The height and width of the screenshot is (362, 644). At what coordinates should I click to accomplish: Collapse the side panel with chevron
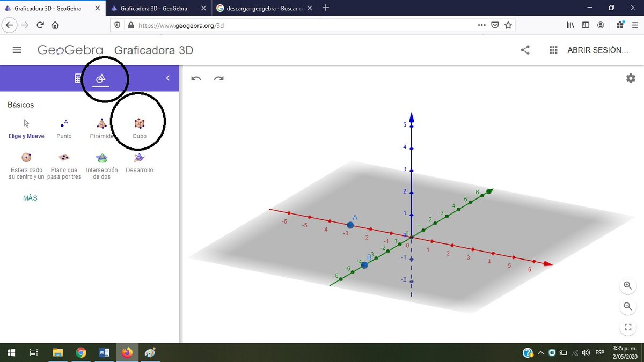point(167,78)
